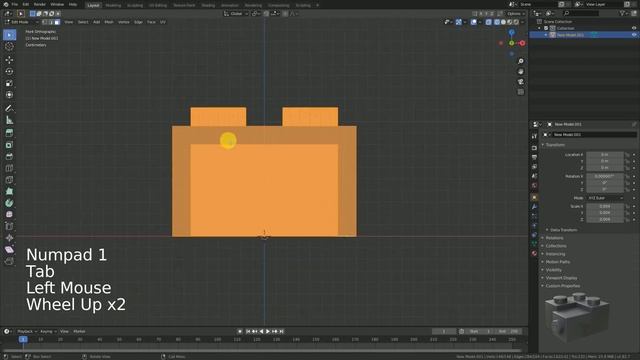640x360 pixels.
Task: Hide Collection using its eye icon
Action: [634, 28]
